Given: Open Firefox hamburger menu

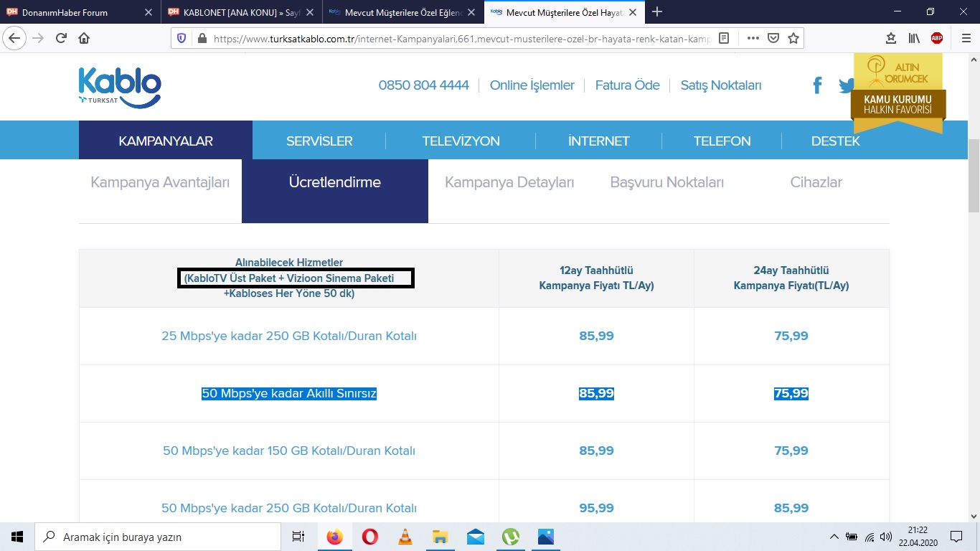Looking at the screenshot, I should tap(966, 38).
